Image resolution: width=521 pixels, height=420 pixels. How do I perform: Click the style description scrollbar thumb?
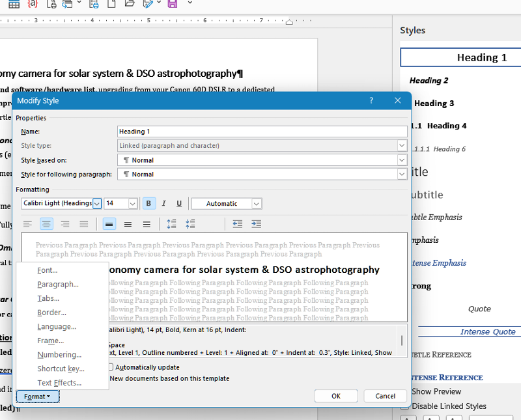(x=402, y=341)
